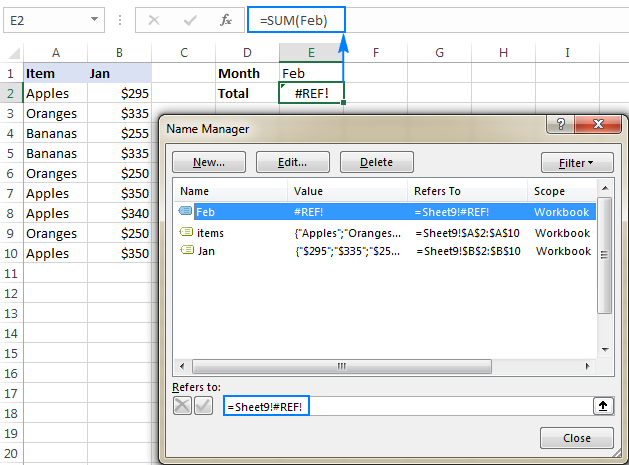
Task: Open the Name Box dropdown arrow
Action: pos(93,19)
